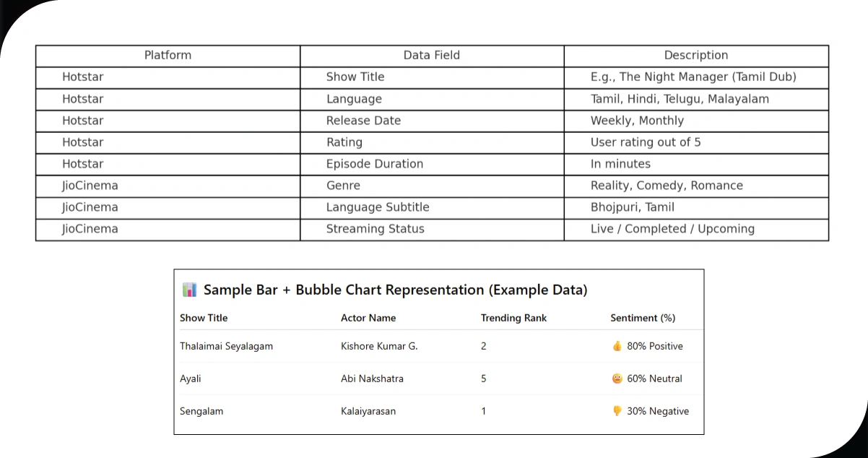Click the thumbs up icon for 80% Positive
Viewport: 868px width, 458px height.
(617, 346)
